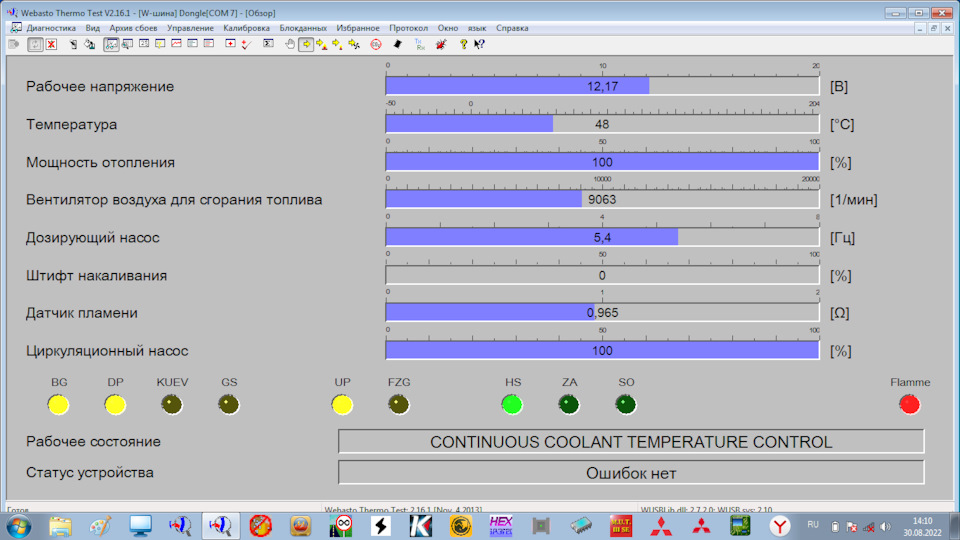Click the Дозирующий насос bar showing 5,4
Image resolution: width=960 pixels, height=540 pixels.
[602, 238]
